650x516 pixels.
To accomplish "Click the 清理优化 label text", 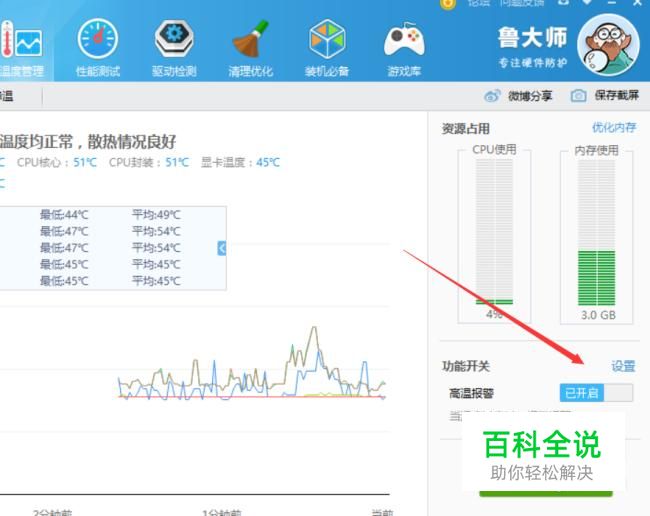I will click(250, 71).
